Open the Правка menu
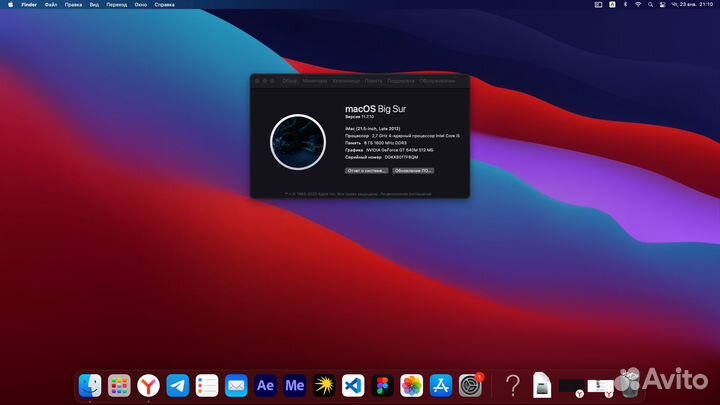Screen dimensions: 720x405 click(x=73, y=5)
